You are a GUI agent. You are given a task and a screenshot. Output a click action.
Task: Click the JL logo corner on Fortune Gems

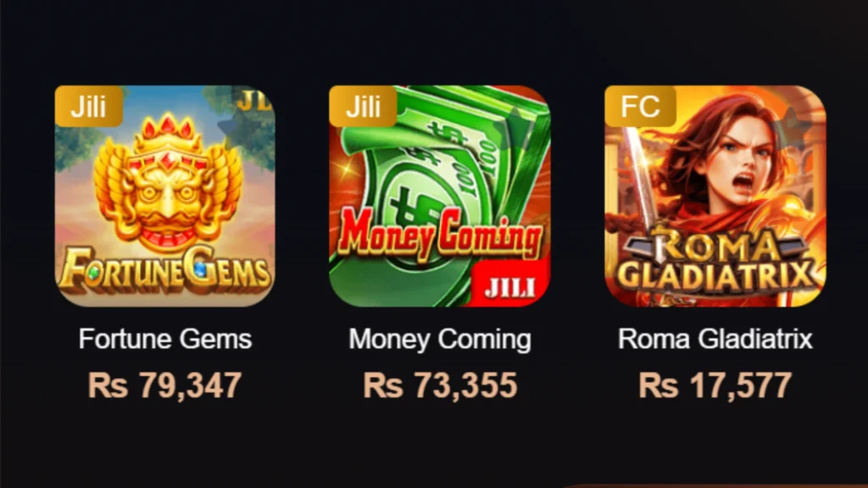(x=254, y=100)
